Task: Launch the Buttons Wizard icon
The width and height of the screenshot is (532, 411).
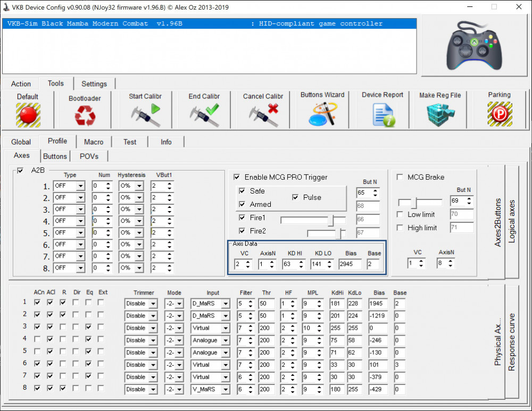Action: [322, 114]
